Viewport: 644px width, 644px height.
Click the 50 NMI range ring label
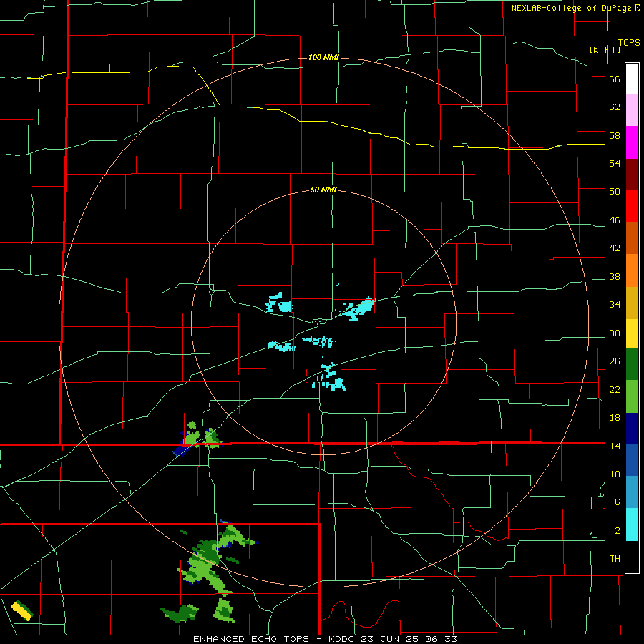tap(323, 190)
